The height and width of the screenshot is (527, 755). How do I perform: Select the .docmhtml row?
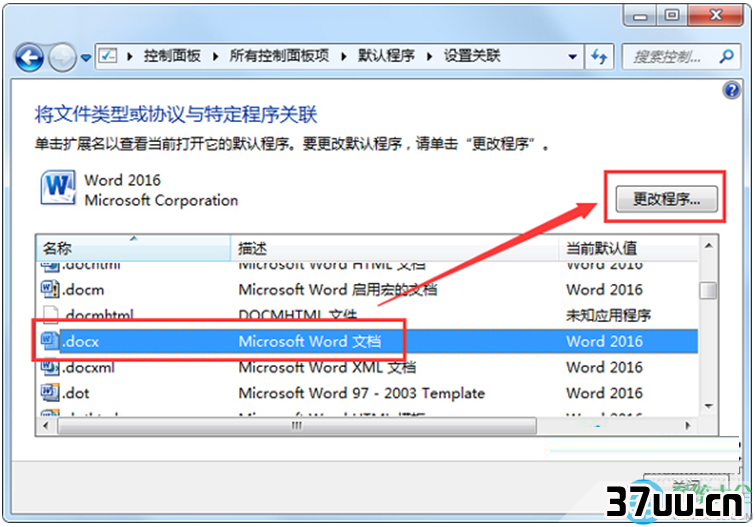pos(367,315)
